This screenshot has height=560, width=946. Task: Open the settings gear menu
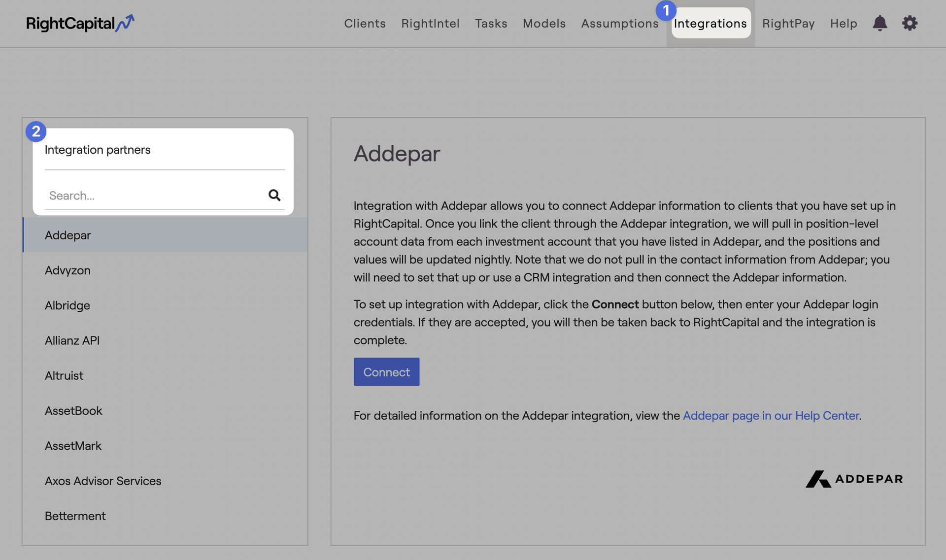[x=910, y=23]
